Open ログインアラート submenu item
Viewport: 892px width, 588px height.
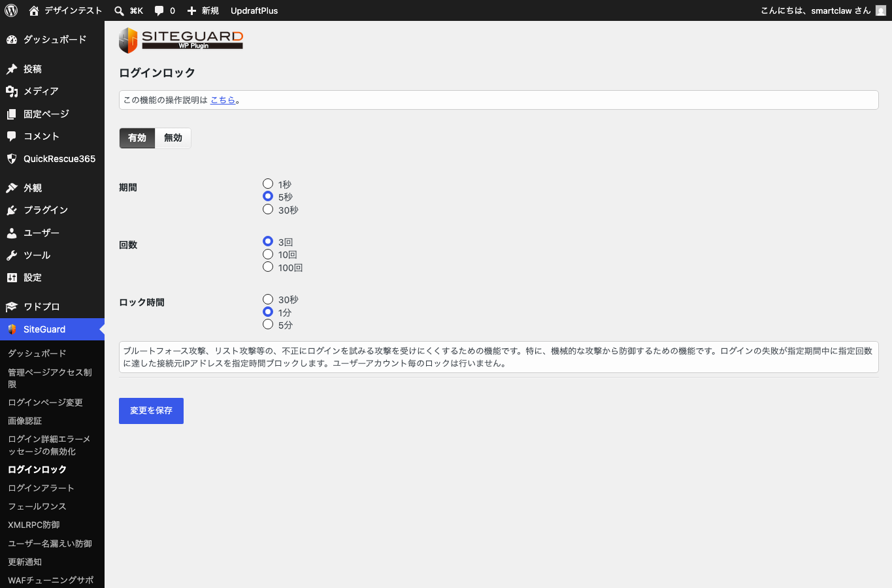tap(41, 488)
